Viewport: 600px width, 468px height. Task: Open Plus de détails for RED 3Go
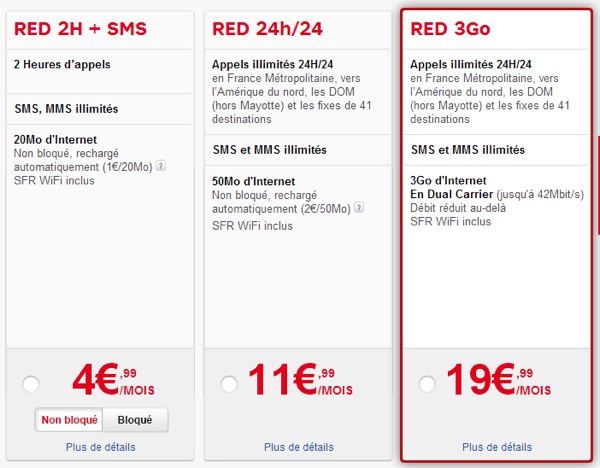497,447
